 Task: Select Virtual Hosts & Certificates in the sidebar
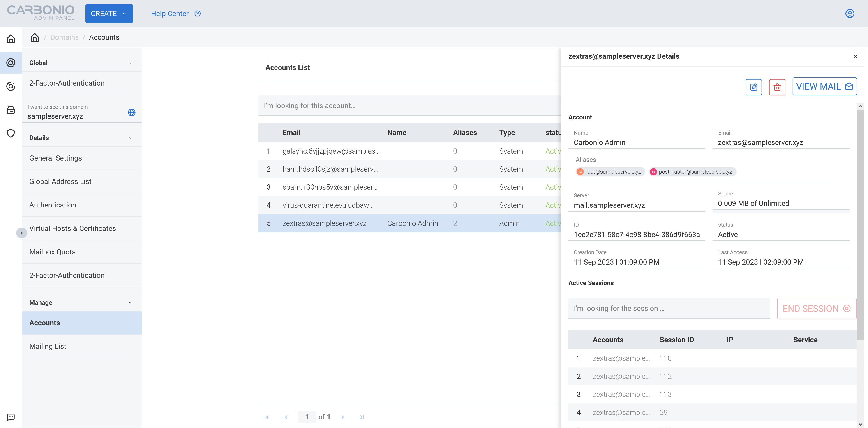(x=72, y=228)
